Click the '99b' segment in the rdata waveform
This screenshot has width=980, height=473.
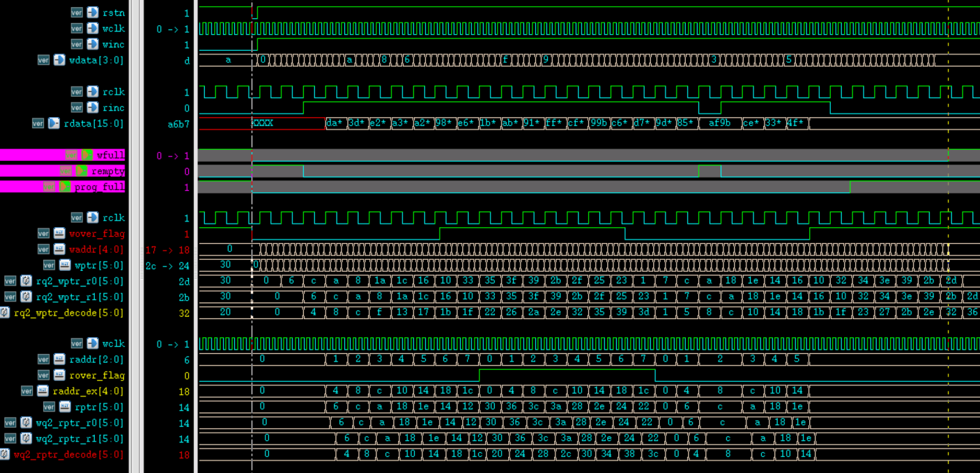pos(598,123)
